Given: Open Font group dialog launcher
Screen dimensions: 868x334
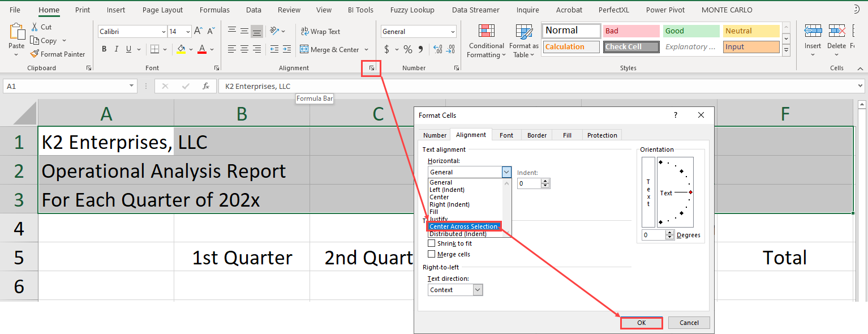Looking at the screenshot, I should click(217, 68).
